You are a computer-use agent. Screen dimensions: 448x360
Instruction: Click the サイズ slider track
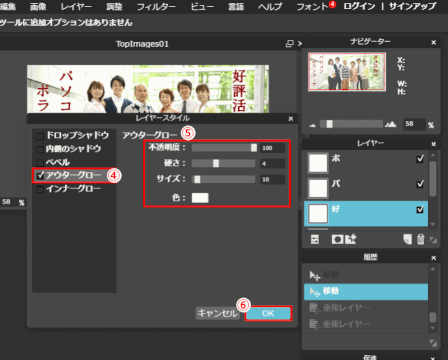[x=223, y=179]
